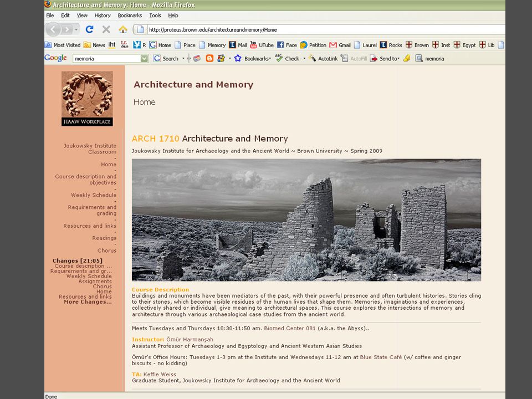Open the Petition bookmark
The height and width of the screenshot is (399, 532).
tap(313, 45)
